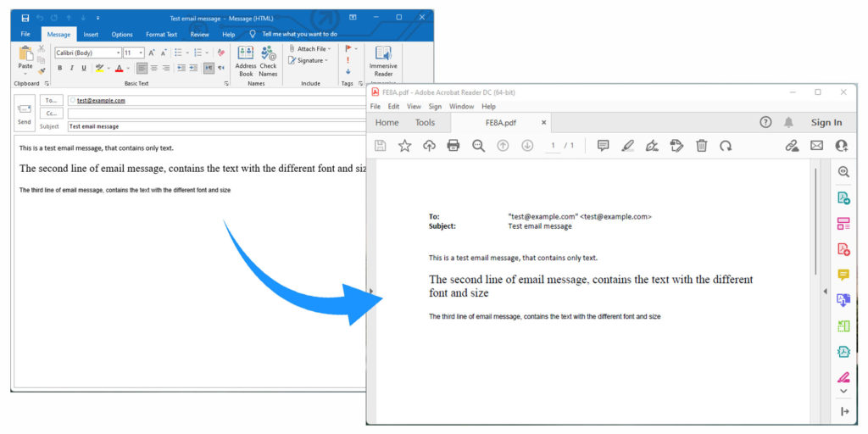Click the To... recipients button
Screen dimensions: 868x434
[x=52, y=100]
